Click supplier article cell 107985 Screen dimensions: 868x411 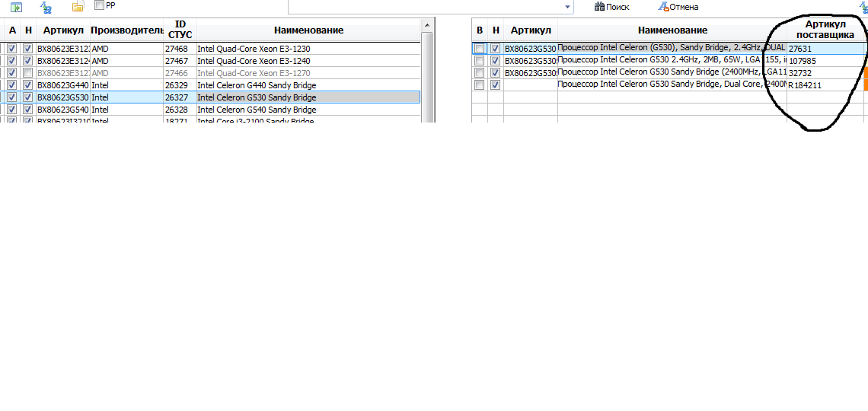825,61
